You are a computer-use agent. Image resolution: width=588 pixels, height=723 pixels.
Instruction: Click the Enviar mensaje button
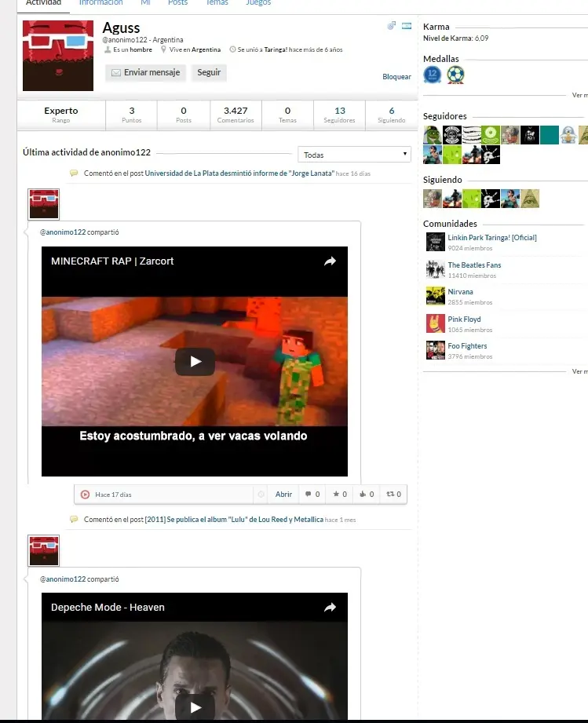pyautogui.click(x=145, y=72)
